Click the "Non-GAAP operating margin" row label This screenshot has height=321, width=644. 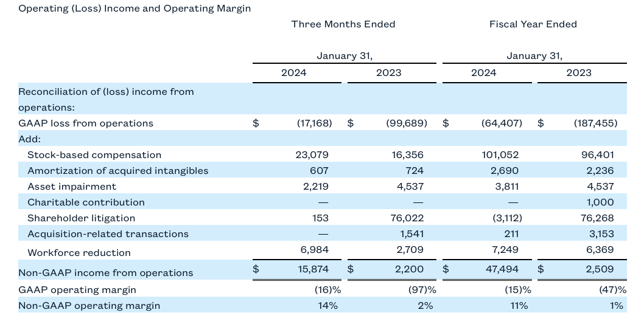pyautogui.click(x=89, y=306)
